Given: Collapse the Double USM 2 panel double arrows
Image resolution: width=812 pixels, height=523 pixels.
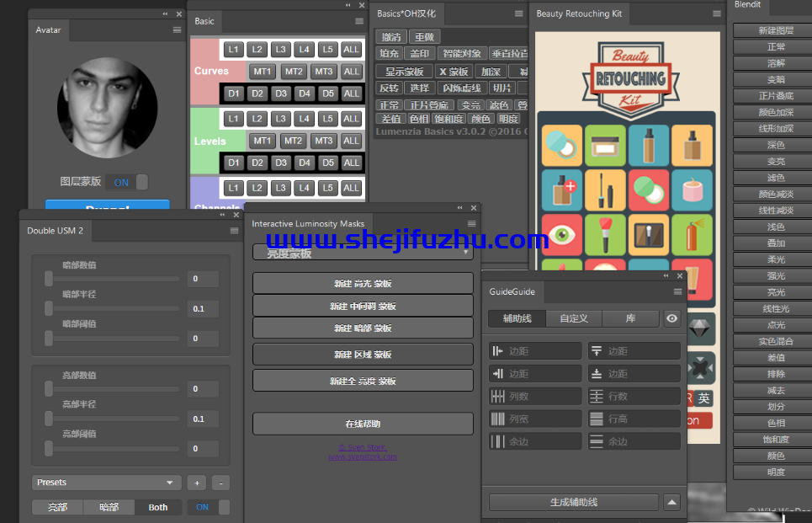Looking at the screenshot, I should point(222,215).
